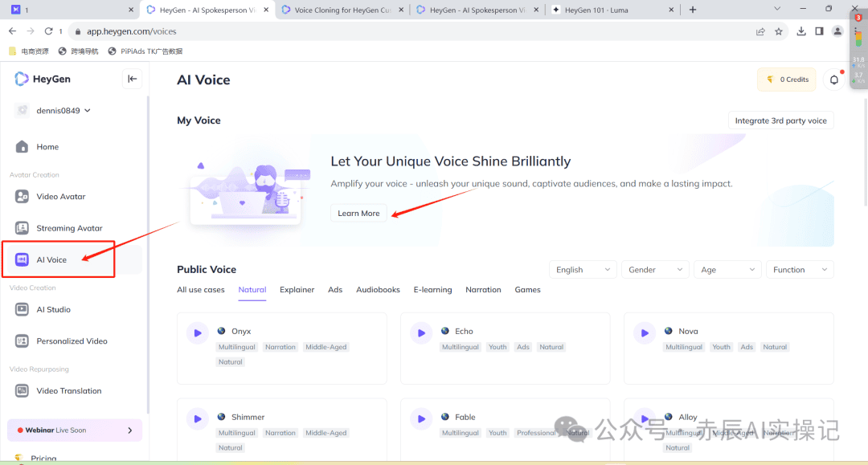
Task: Open Video Translation tool
Action: [68, 391]
